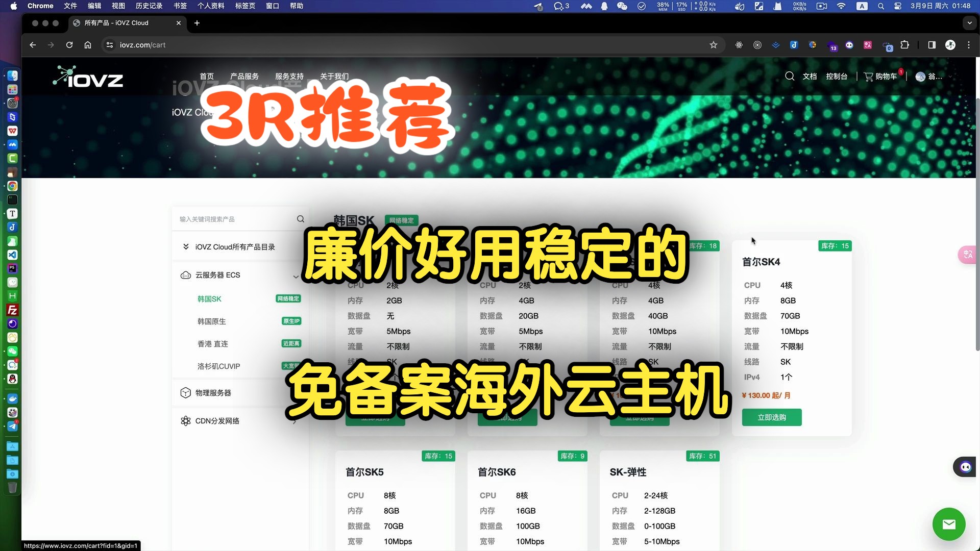Click the 首页 menu item
Viewport: 980px width, 551px height.
coord(207,76)
